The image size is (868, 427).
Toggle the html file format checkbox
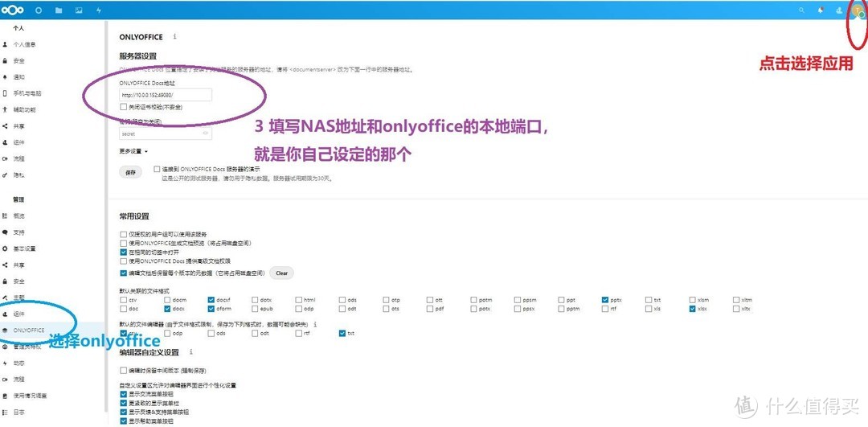[x=298, y=300]
